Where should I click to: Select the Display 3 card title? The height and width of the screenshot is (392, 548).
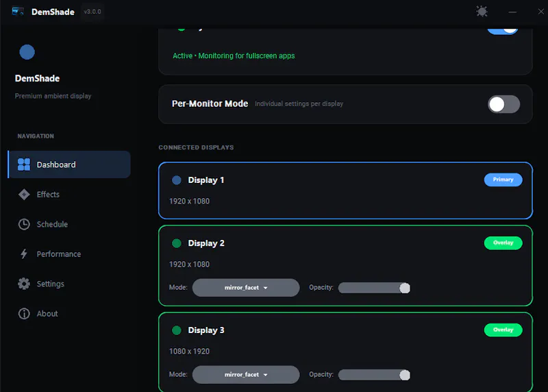coord(206,330)
